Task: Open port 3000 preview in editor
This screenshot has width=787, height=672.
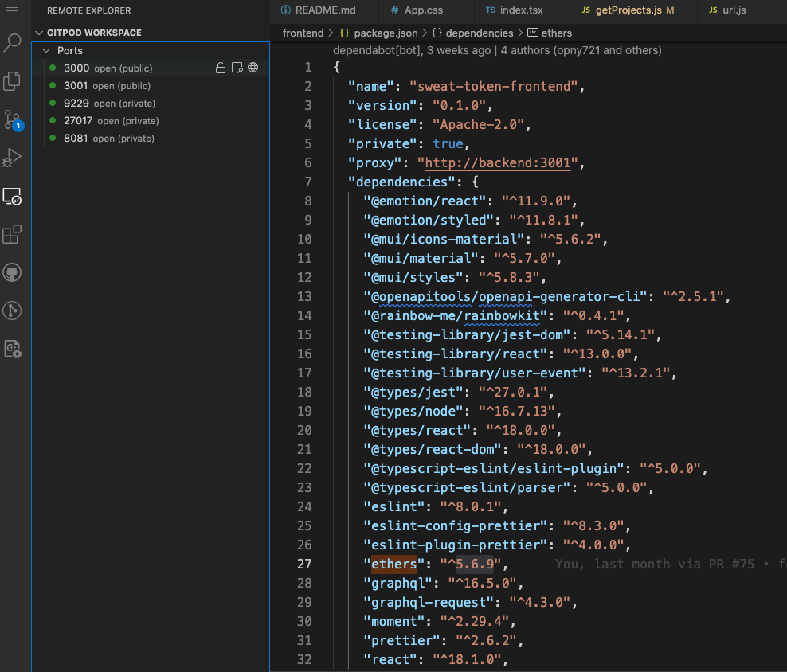Action: pyautogui.click(x=237, y=68)
